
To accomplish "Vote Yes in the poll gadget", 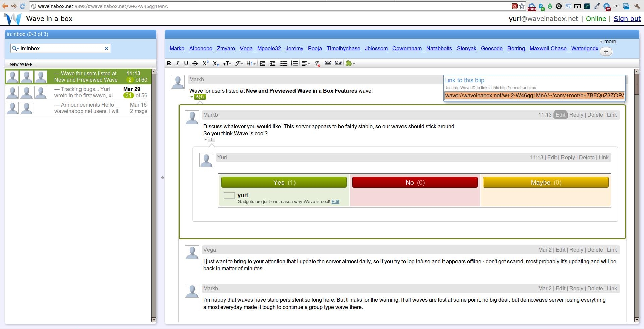I will [x=284, y=182].
